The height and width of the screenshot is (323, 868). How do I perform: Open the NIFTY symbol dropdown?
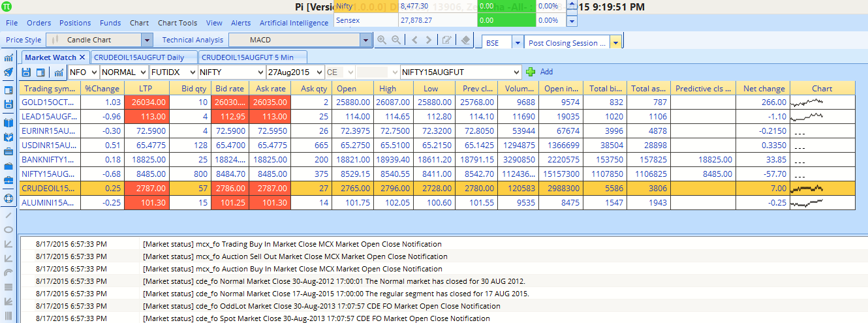tap(259, 72)
